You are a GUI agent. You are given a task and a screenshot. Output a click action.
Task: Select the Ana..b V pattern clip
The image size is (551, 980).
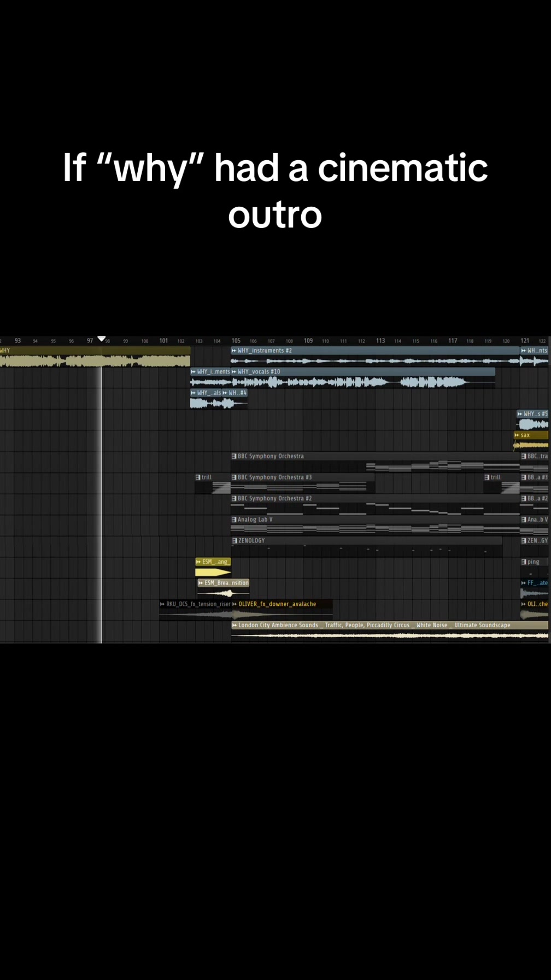point(534,526)
